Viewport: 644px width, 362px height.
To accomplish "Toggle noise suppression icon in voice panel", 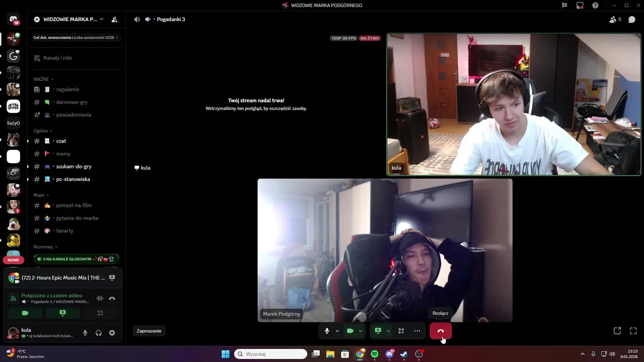I will [x=100, y=298].
